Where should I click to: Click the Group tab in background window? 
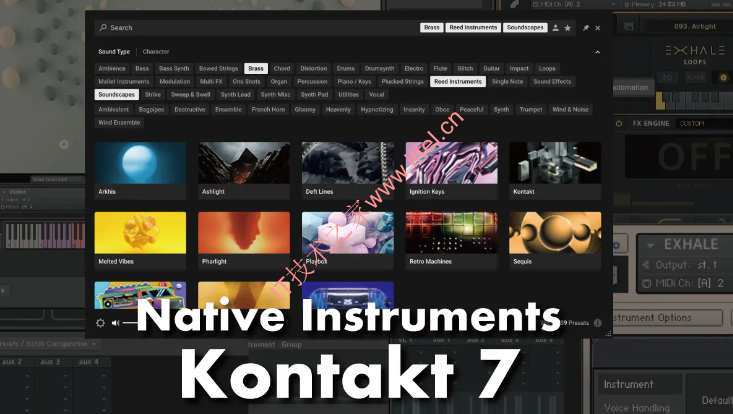click(291, 344)
